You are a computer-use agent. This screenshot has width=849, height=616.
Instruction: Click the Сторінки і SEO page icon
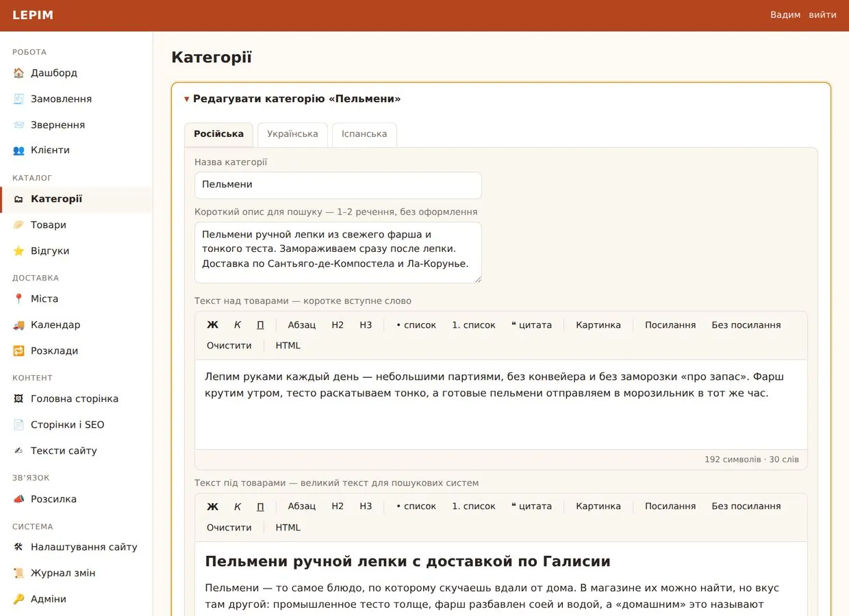coord(18,424)
